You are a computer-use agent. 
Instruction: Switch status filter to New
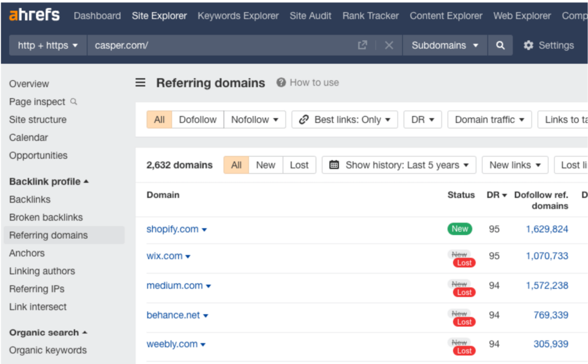(265, 165)
